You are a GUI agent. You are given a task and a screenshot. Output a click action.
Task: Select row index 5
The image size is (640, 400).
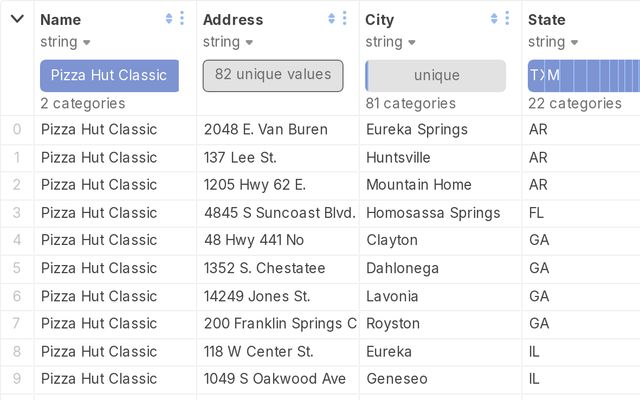click(x=17, y=268)
